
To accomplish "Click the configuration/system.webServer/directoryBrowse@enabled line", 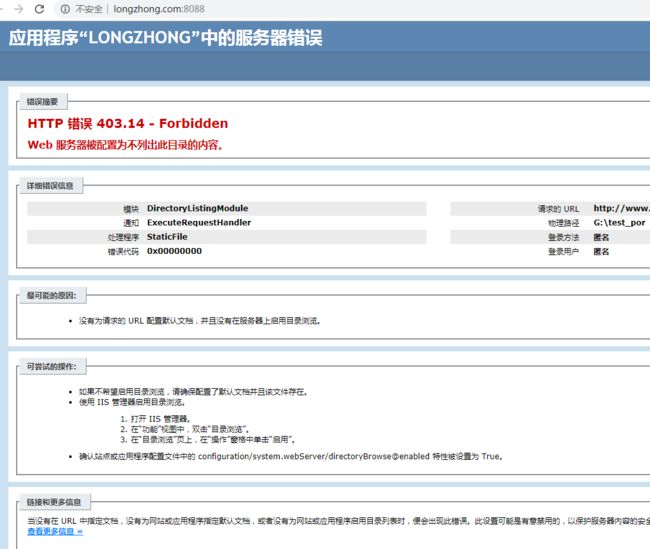I will [291, 457].
